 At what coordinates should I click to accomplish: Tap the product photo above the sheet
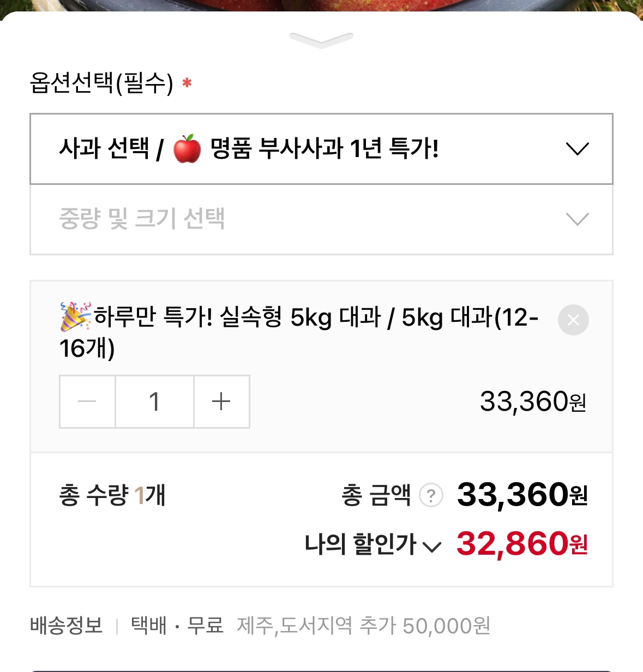(x=321, y=5)
